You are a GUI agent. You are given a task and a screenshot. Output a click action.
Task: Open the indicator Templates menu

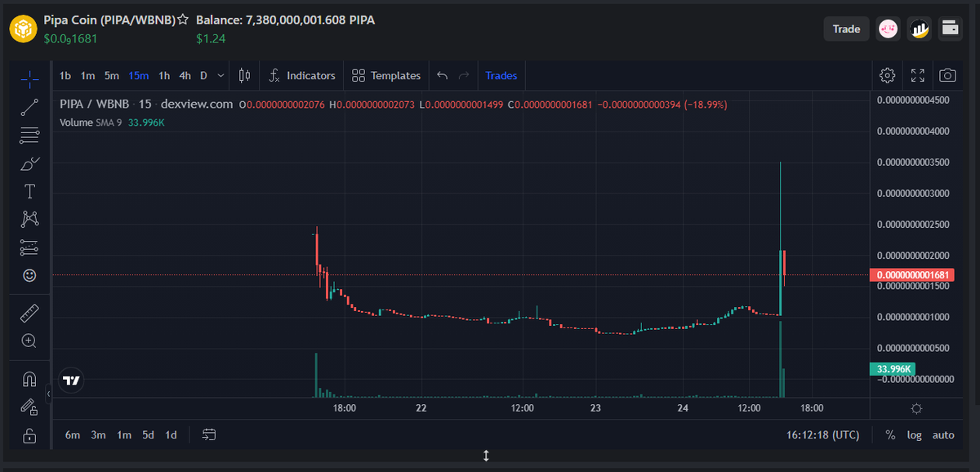[x=386, y=76]
